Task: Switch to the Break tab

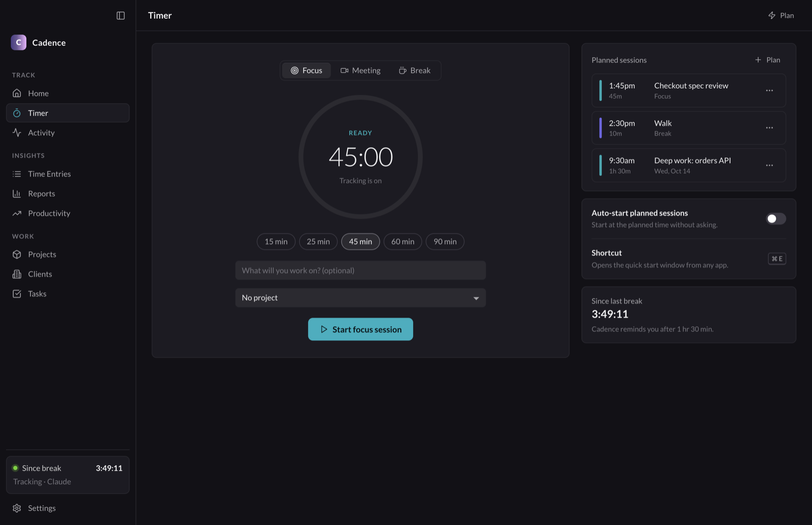Action: [x=415, y=71]
